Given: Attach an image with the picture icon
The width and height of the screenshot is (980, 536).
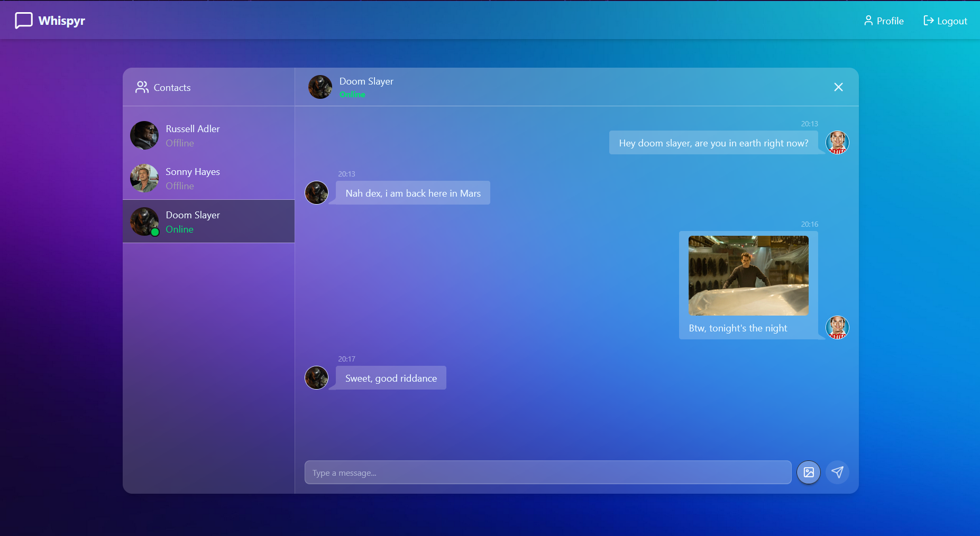Looking at the screenshot, I should [809, 473].
